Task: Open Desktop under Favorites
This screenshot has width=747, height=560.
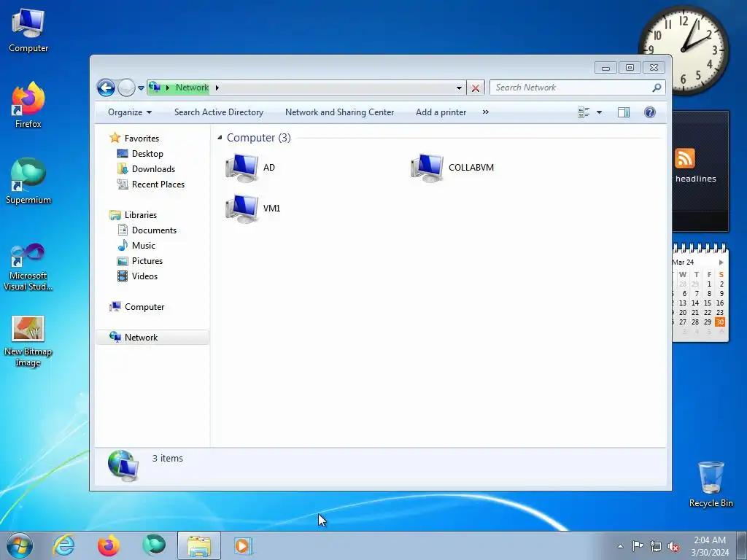Action: pyautogui.click(x=147, y=154)
